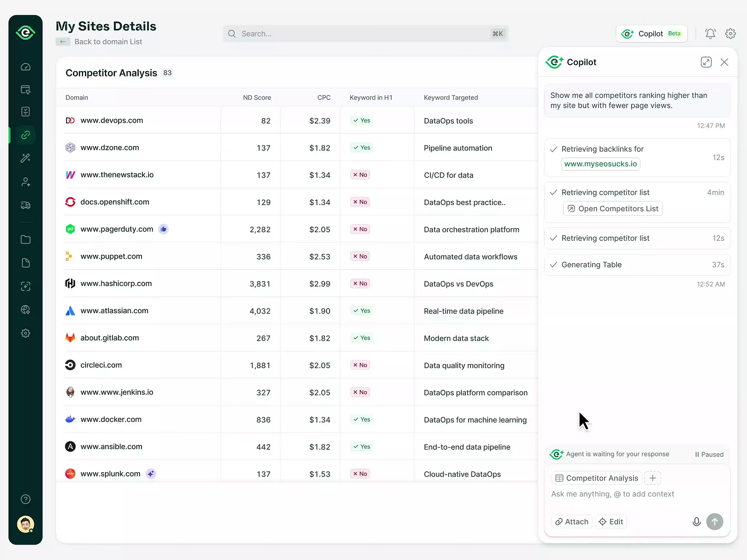747x560 pixels.
Task: Click the No badge in www.thenewstack.io row
Action: pyautogui.click(x=360, y=175)
